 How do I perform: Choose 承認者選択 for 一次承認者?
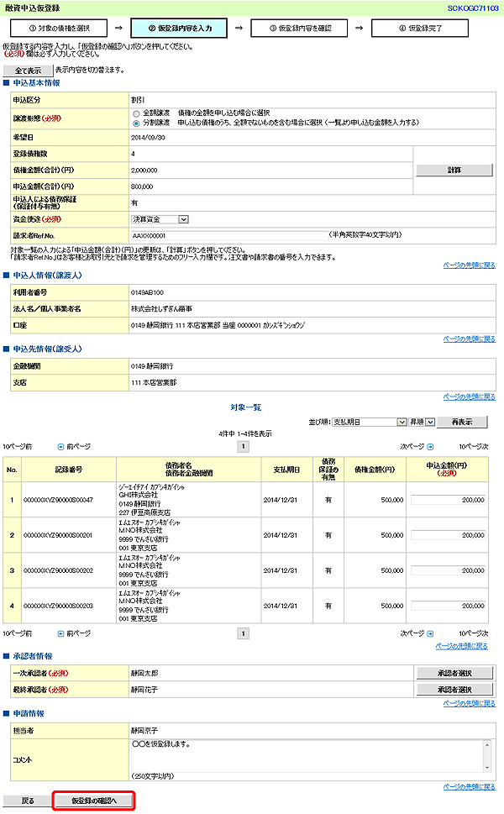click(x=455, y=673)
